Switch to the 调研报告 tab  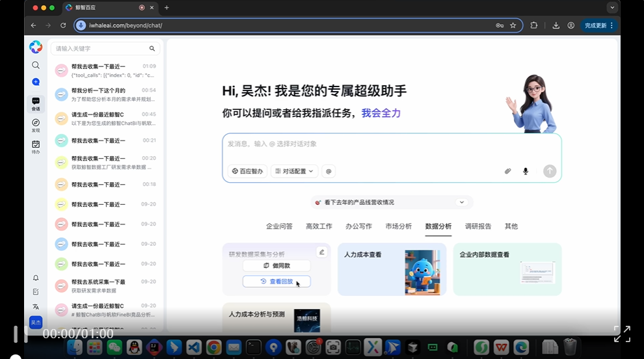(x=478, y=226)
